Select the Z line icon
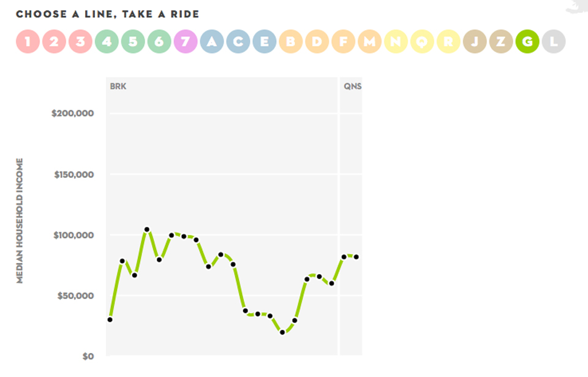Image resolution: width=588 pixels, height=377 pixels. tap(501, 42)
